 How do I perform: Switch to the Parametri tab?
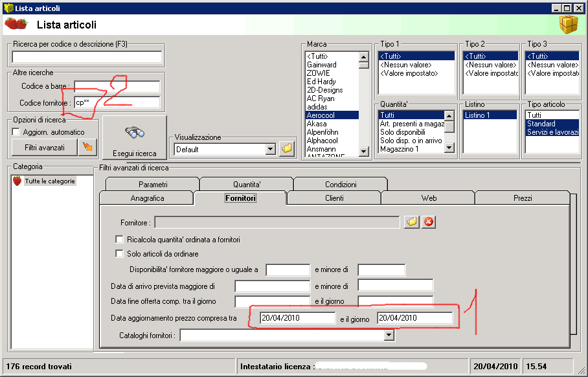(153, 184)
